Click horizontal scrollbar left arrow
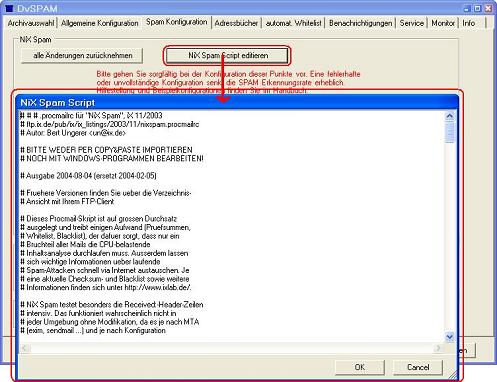Viewport: 497px width, 382px height. [25, 348]
